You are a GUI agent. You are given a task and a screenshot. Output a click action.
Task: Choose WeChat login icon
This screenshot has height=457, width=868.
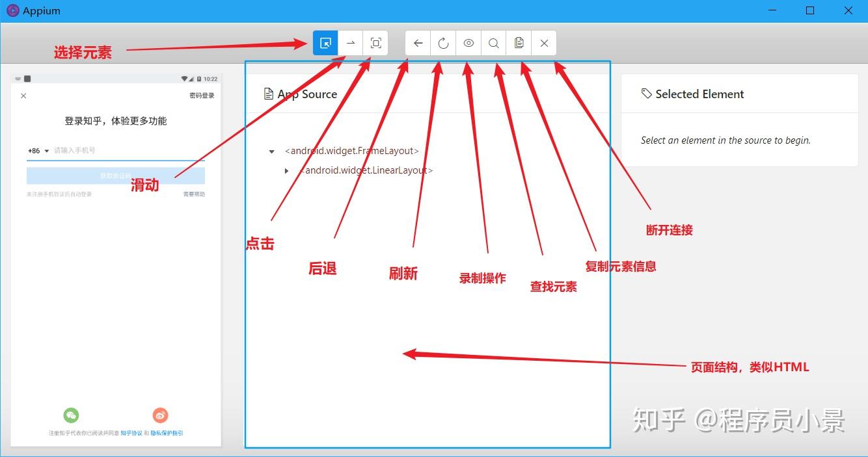[x=71, y=415]
